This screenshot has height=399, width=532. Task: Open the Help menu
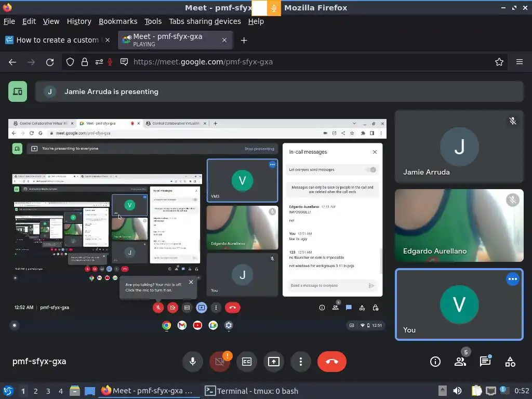[x=256, y=21]
